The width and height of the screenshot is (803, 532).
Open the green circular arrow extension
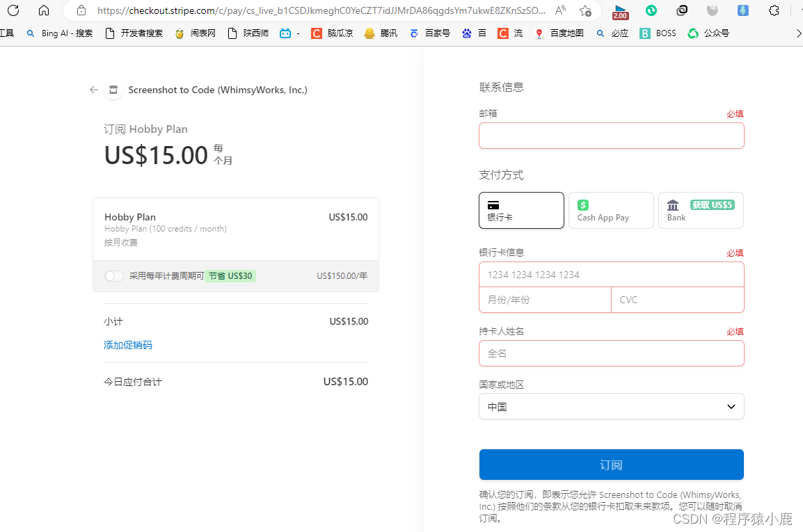click(651, 10)
